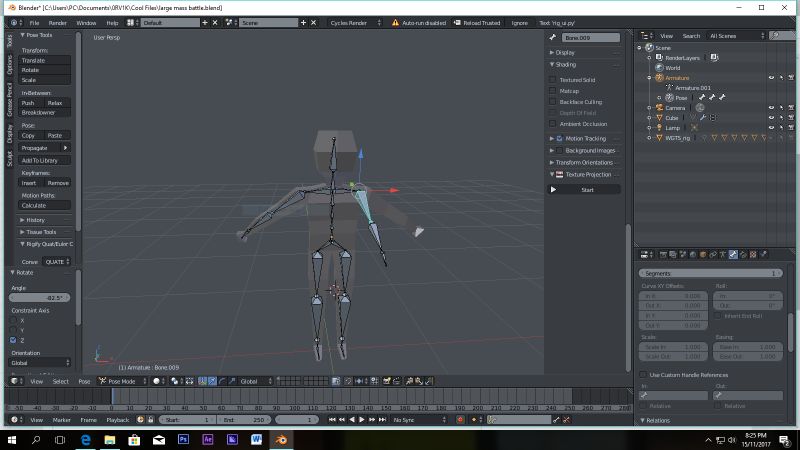
Task: Click the copy pose icon in header
Action: (409, 381)
